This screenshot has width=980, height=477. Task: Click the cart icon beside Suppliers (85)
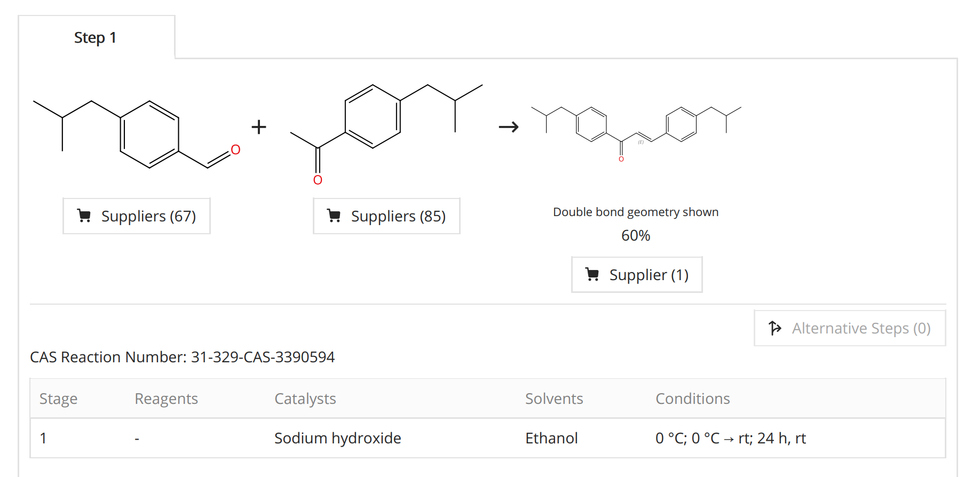coord(334,216)
